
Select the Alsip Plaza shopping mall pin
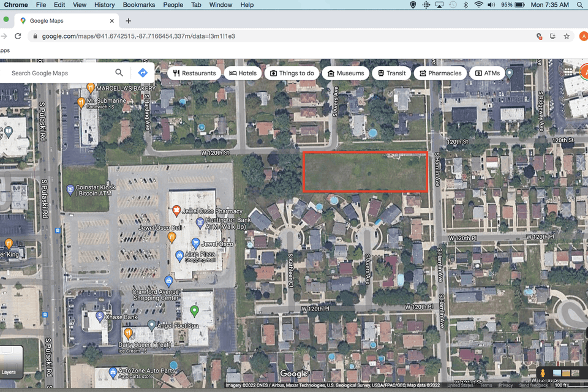179,256
